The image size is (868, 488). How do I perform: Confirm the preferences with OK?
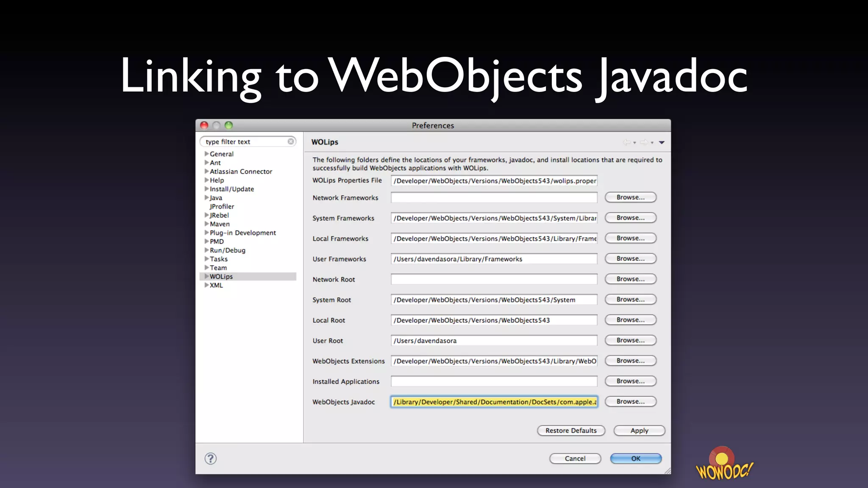tap(636, 458)
